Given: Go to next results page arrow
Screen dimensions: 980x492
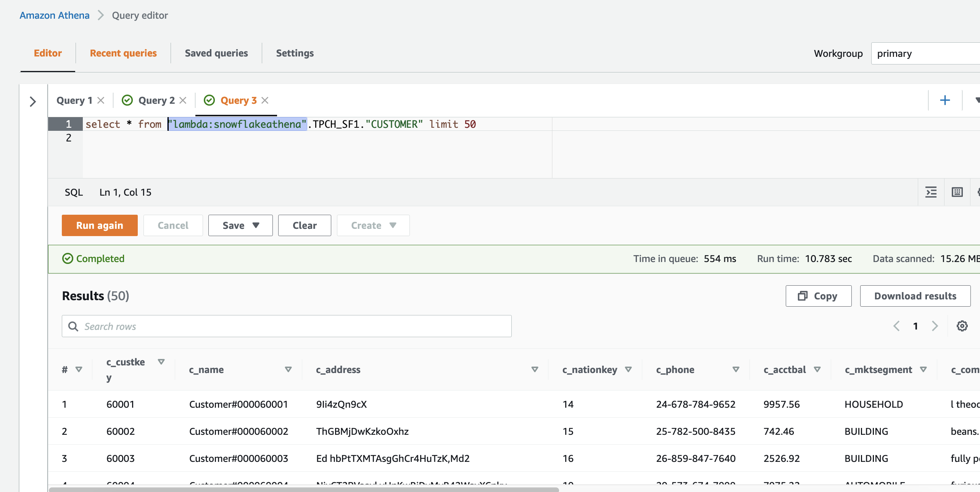Looking at the screenshot, I should tap(935, 326).
